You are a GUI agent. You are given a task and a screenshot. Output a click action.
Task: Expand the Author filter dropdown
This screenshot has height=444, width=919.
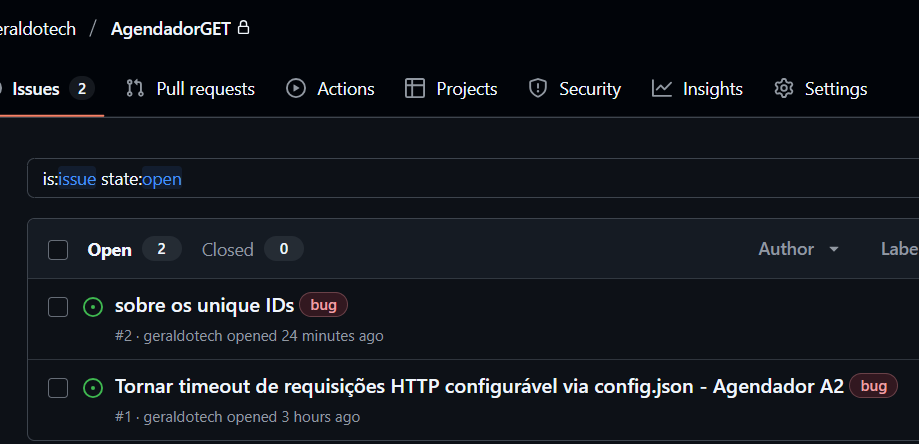[x=798, y=250]
